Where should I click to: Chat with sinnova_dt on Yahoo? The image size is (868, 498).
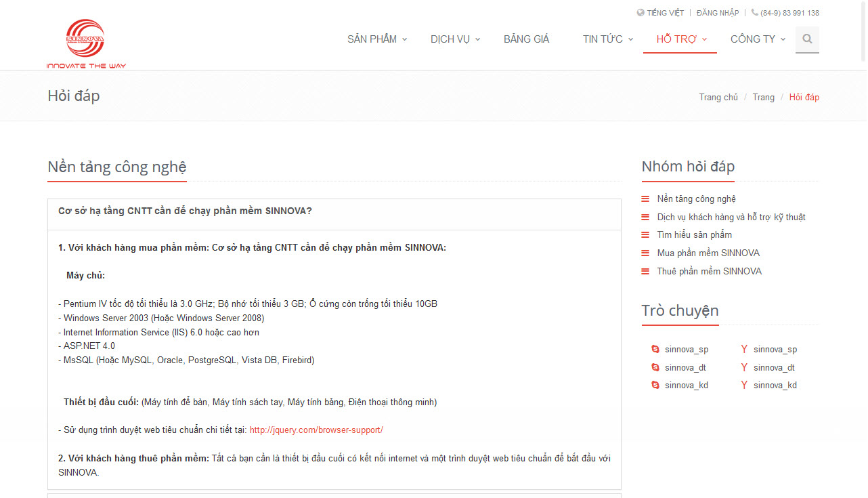click(774, 368)
